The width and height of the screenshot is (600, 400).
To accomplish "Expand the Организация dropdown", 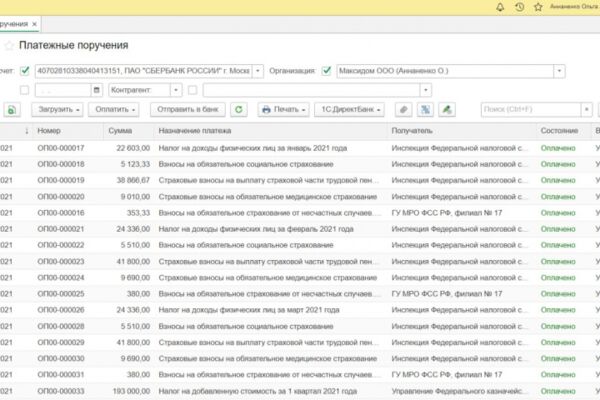I will coord(559,71).
